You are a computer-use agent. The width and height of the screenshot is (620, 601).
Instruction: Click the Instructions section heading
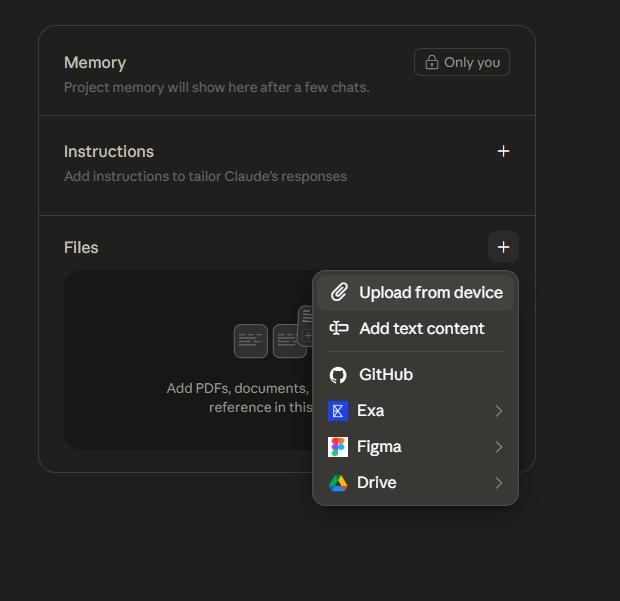coord(109,151)
